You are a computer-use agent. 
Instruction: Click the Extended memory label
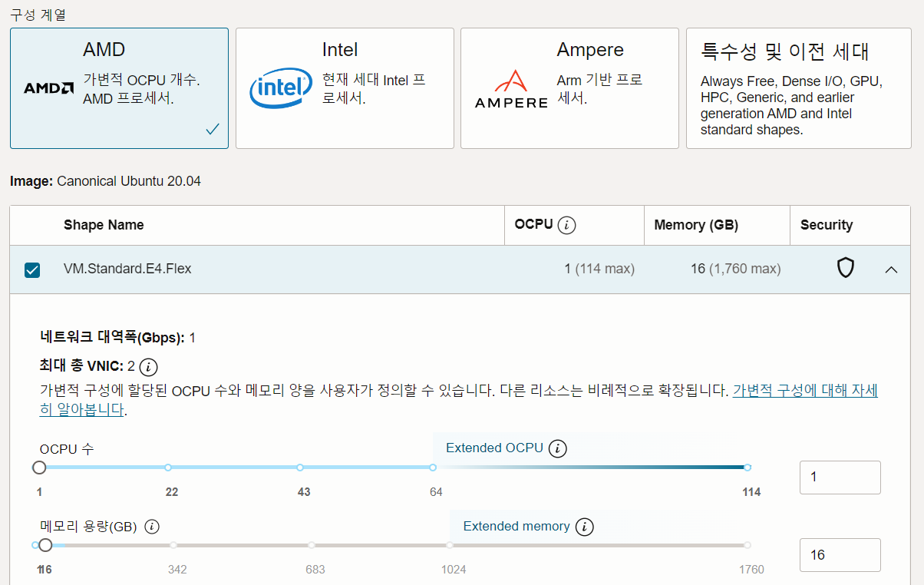tap(516, 526)
